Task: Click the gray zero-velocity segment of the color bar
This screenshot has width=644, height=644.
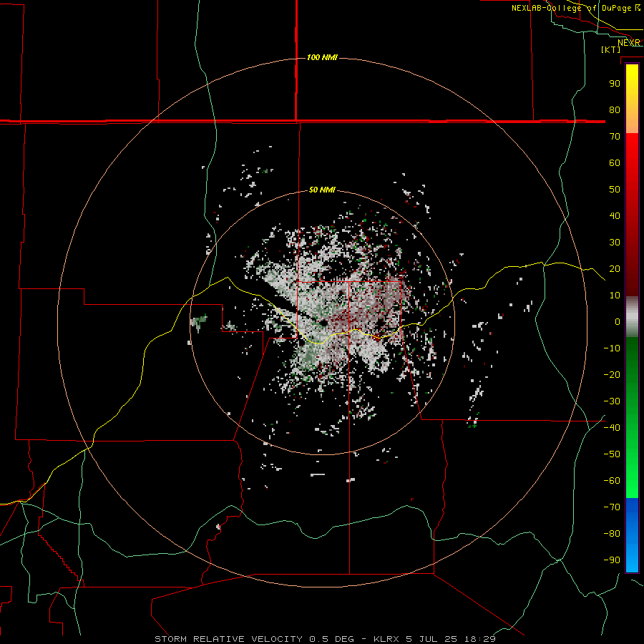Action: pyautogui.click(x=632, y=317)
